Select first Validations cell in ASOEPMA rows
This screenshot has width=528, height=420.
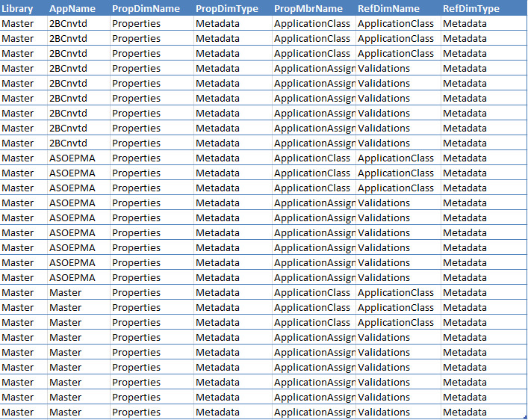click(x=398, y=203)
